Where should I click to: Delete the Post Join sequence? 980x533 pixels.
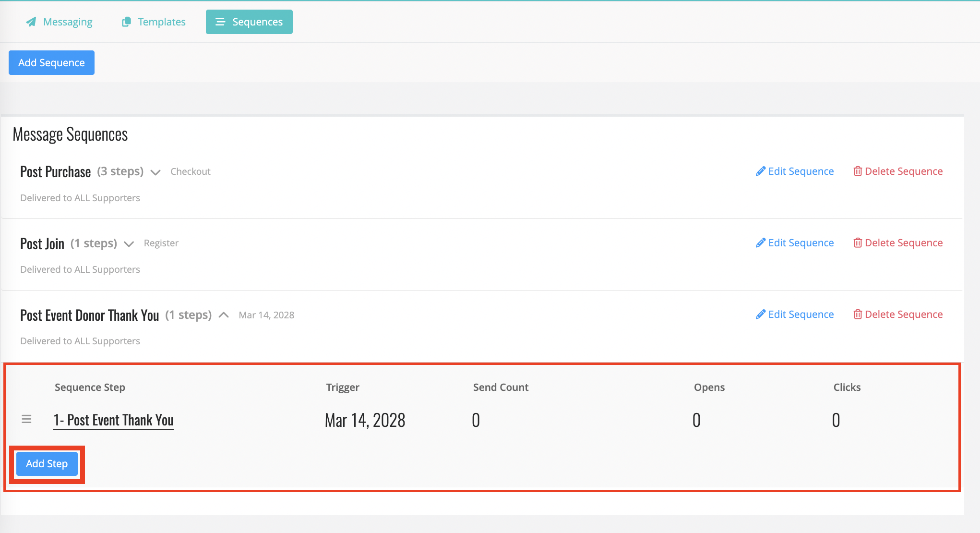(x=898, y=243)
